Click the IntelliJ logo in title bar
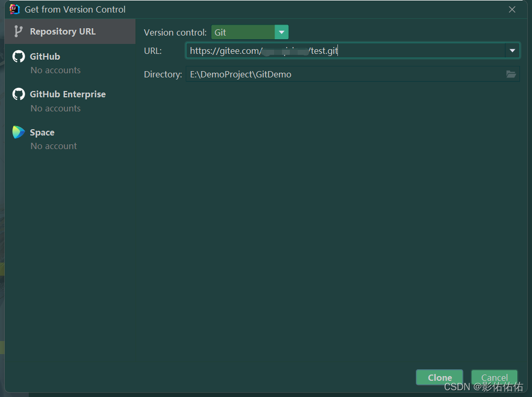This screenshot has height=397, width=532. pyautogui.click(x=15, y=9)
